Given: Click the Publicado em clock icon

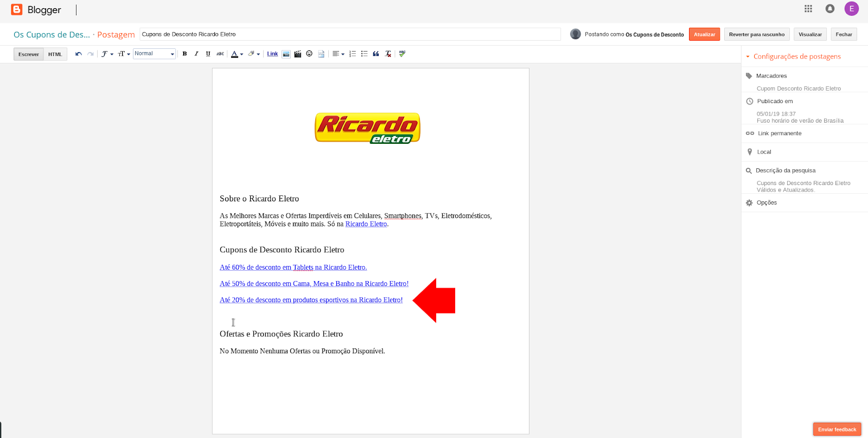Looking at the screenshot, I should click(750, 101).
